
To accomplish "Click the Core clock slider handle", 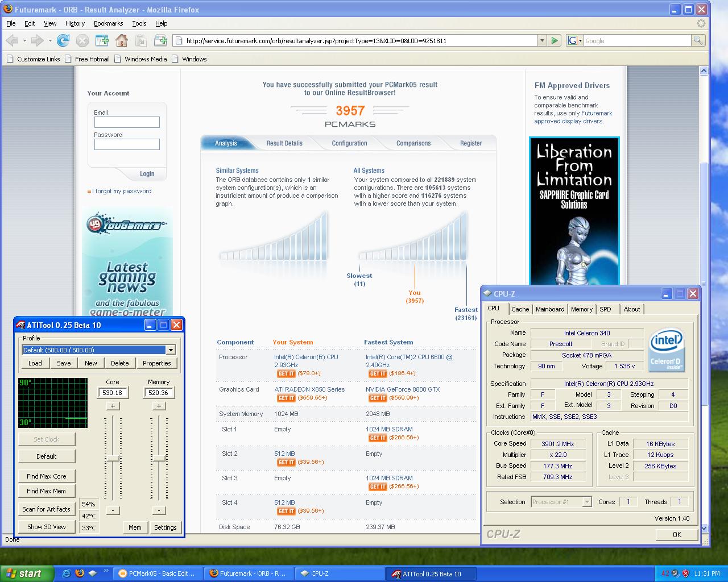I will (x=113, y=458).
